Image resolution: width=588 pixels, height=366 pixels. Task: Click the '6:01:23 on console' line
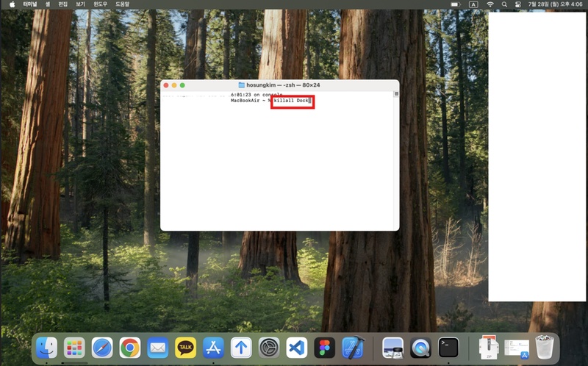pyautogui.click(x=257, y=95)
